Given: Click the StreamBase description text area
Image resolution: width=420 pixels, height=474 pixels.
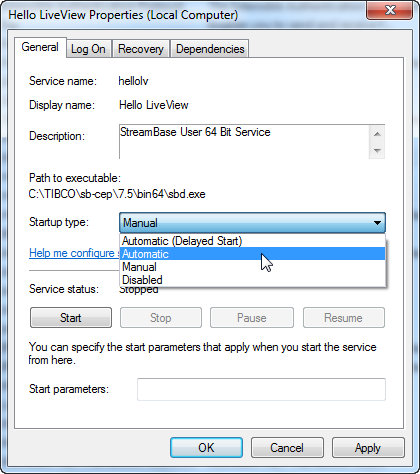Looking at the screenshot, I should point(244,142).
